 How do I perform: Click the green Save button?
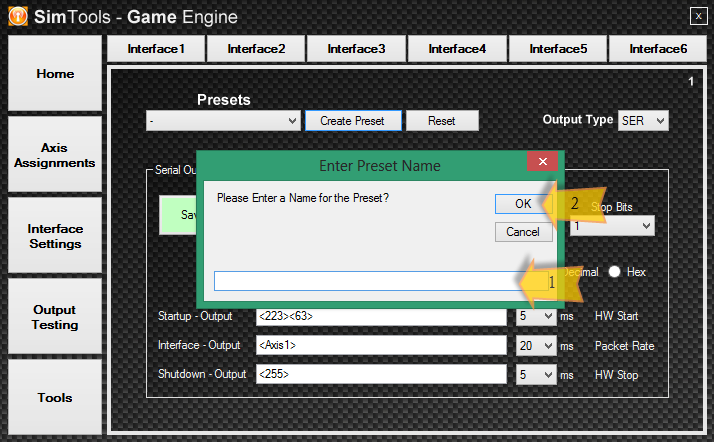click(x=178, y=215)
